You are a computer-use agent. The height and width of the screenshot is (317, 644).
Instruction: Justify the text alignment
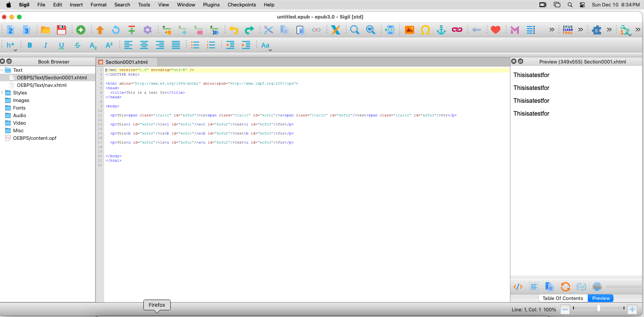click(176, 45)
